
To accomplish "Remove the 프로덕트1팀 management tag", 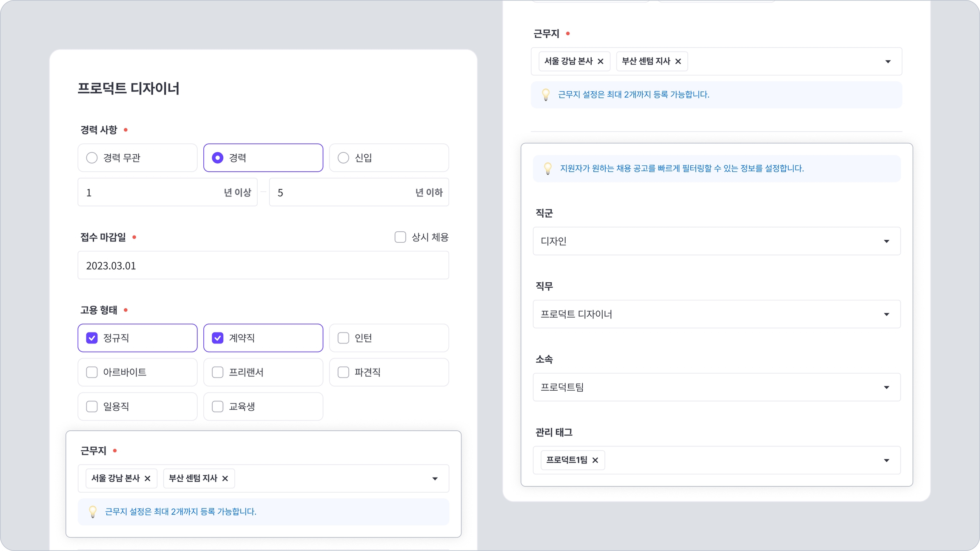I will pyautogui.click(x=595, y=460).
